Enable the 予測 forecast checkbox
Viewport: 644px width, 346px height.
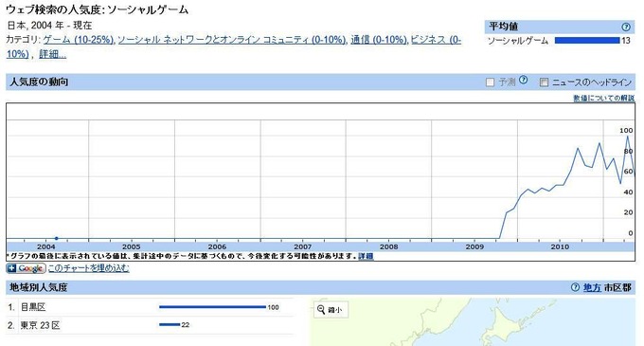tap(490, 82)
